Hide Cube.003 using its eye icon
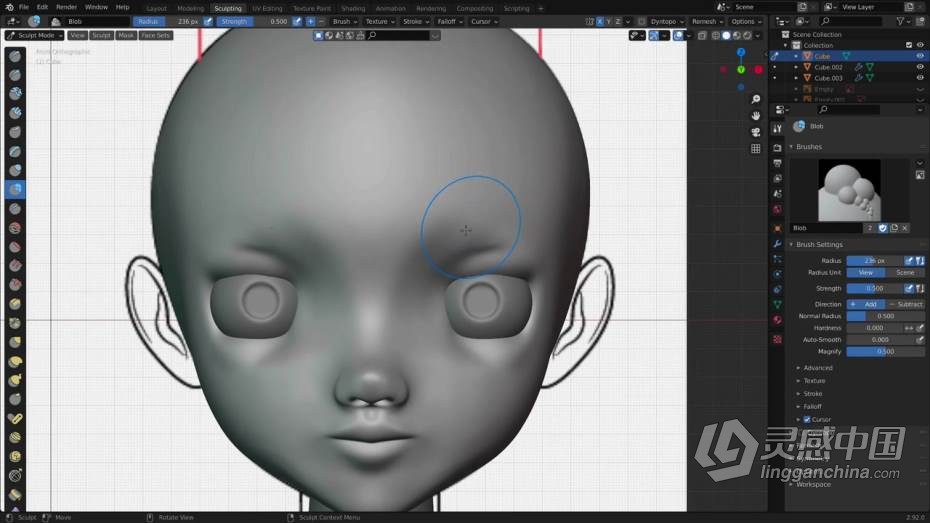Screen dimensions: 930x523 point(920,78)
